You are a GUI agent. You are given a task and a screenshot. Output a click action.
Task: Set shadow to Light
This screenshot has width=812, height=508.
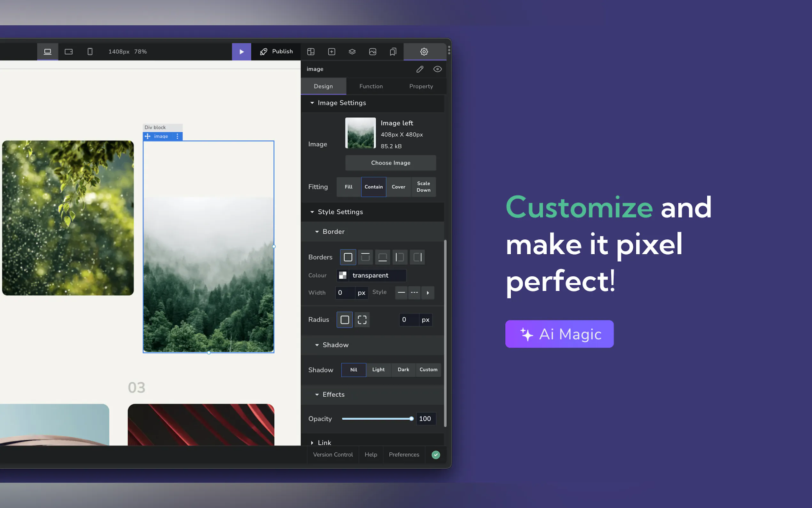[x=378, y=369]
